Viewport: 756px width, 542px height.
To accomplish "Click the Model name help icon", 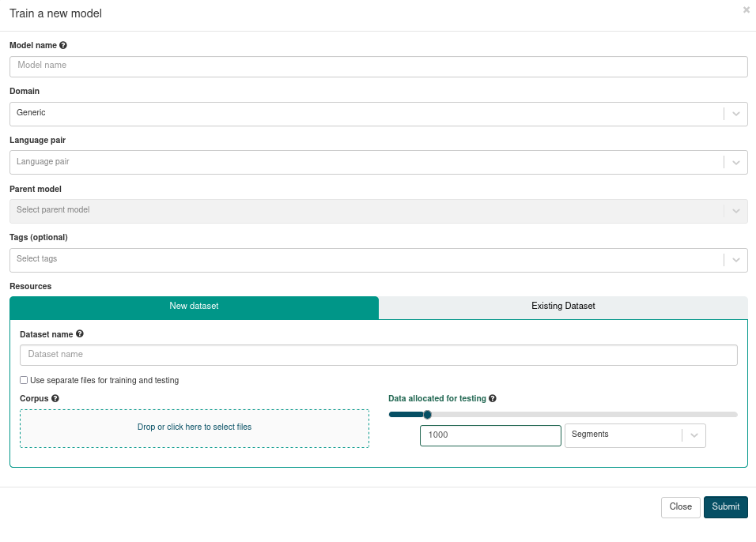I will pos(63,45).
